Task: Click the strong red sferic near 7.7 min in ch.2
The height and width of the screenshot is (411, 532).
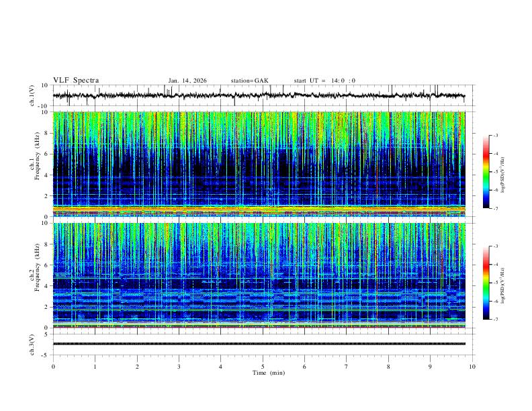Action: pyautogui.click(x=377, y=275)
